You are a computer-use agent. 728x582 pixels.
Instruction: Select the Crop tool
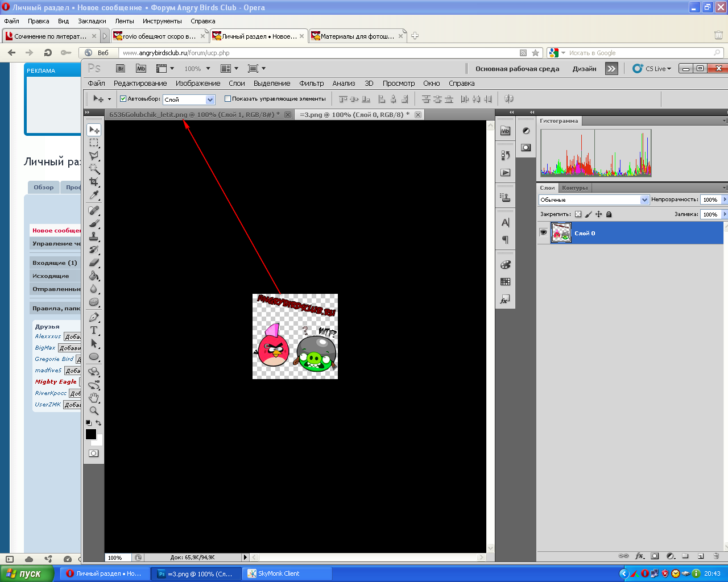pos(94,182)
